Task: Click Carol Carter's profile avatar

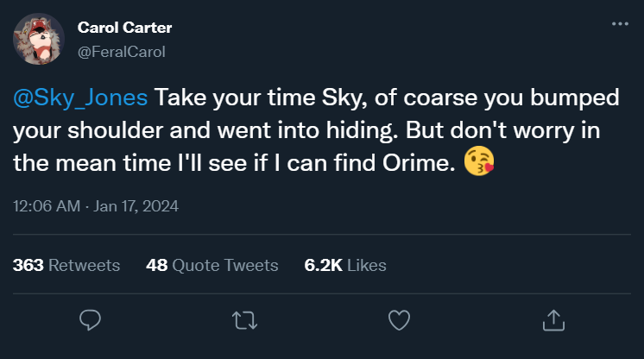Action: (x=38, y=40)
